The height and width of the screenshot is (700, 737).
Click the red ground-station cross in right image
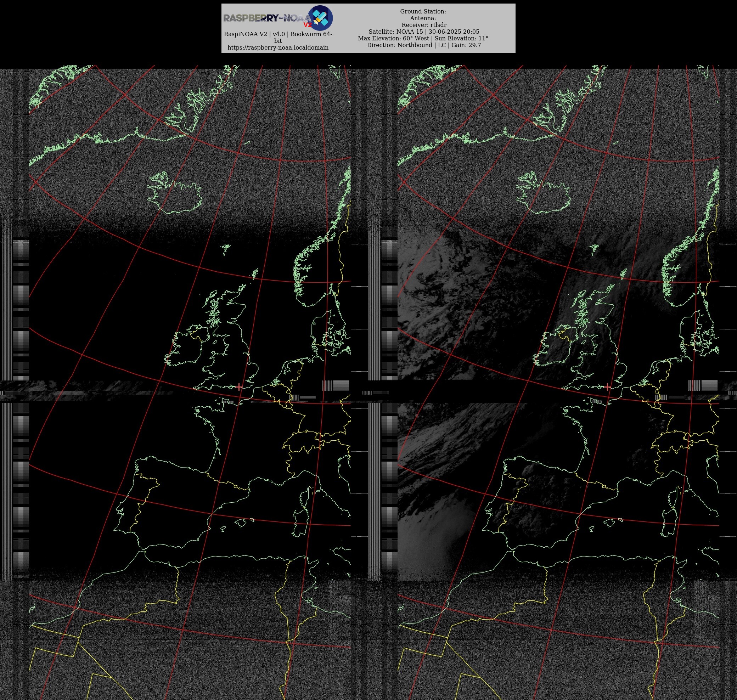[x=608, y=386]
